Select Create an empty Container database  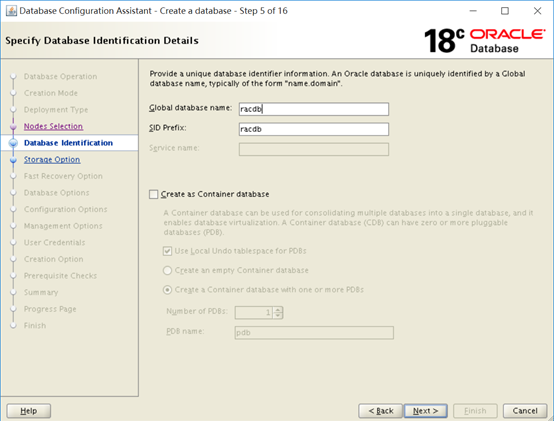167,271
